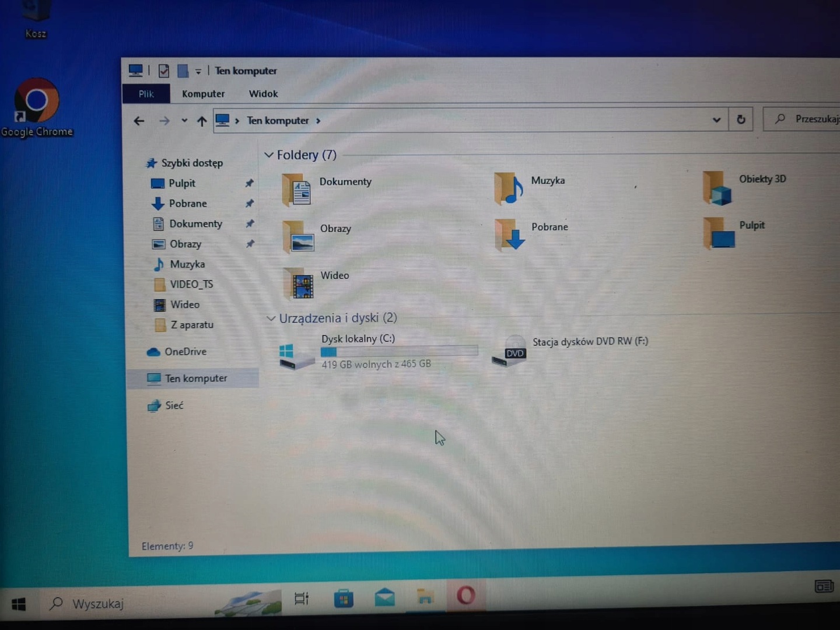
Task: Open the Obiekty 3D folder icon
Action: 717,188
